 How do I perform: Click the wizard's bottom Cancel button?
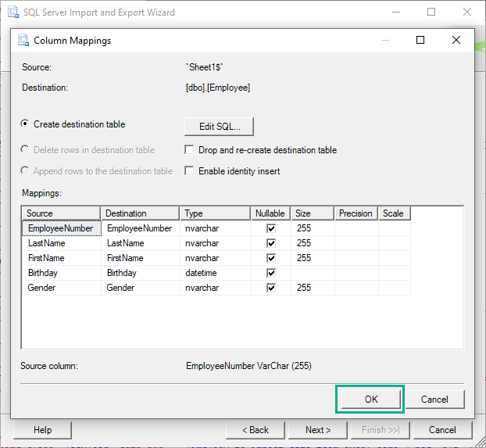pyautogui.click(x=442, y=430)
